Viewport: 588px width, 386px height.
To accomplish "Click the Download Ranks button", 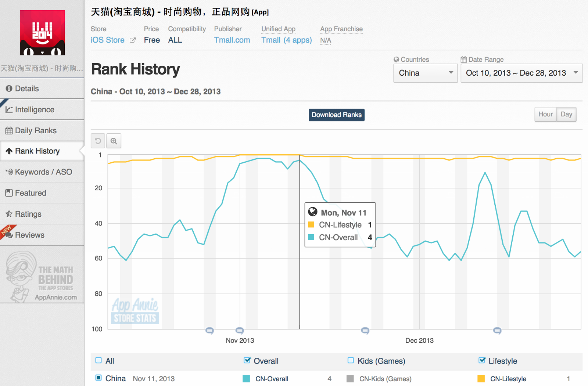I will click(x=336, y=115).
